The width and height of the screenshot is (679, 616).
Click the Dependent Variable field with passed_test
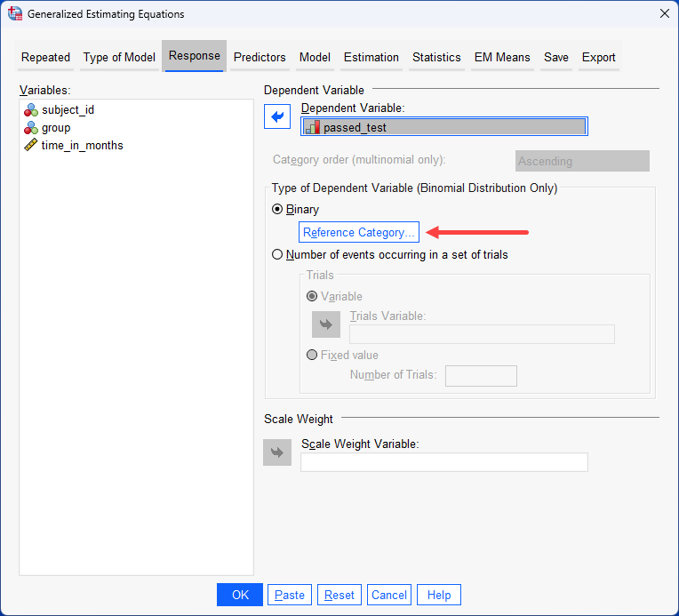coord(444,126)
